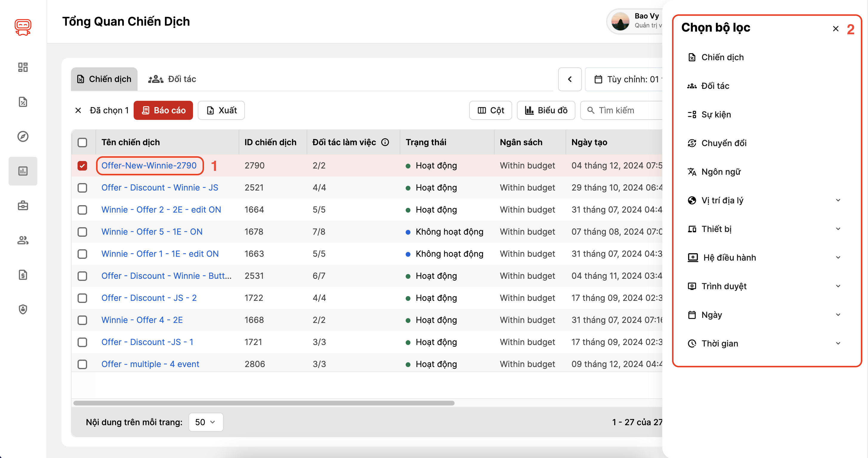Switch to the Đối tác tab

click(x=172, y=79)
